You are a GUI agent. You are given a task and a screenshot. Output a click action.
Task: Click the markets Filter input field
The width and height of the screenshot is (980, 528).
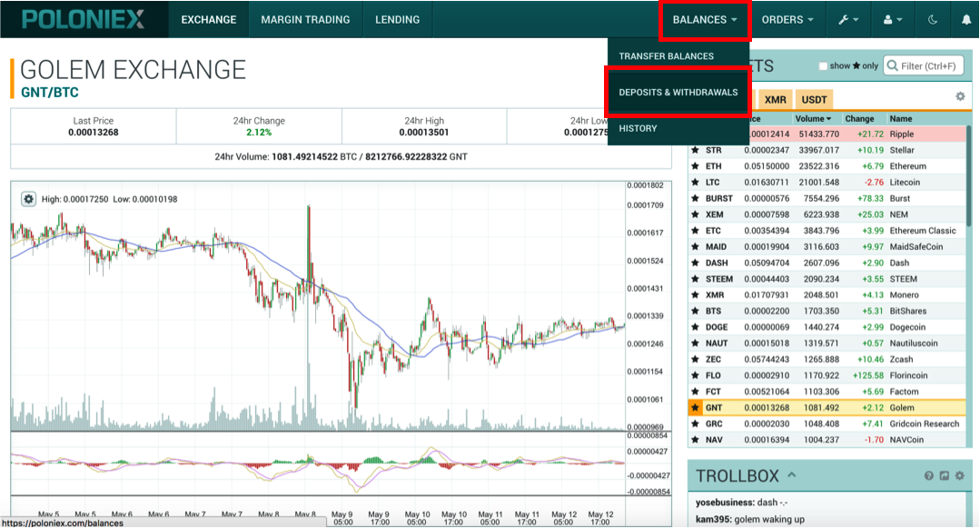(923, 65)
